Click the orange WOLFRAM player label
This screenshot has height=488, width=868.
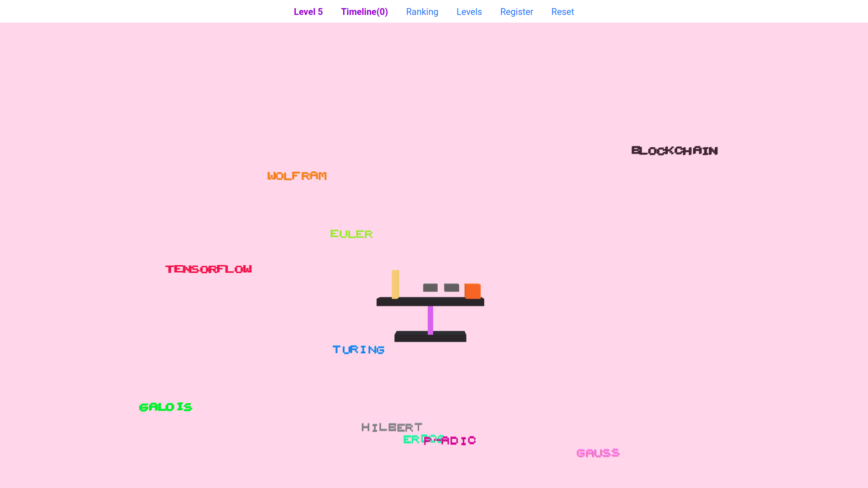coord(297,176)
